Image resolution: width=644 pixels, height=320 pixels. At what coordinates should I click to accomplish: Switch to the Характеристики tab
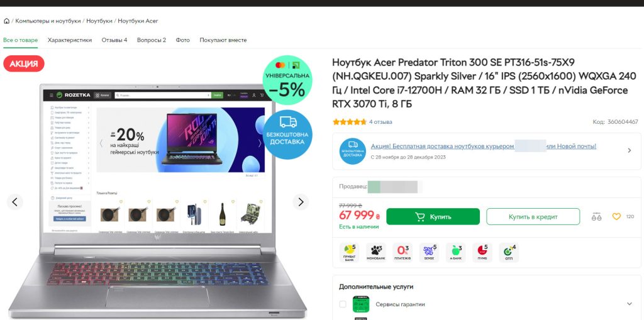[x=70, y=40]
